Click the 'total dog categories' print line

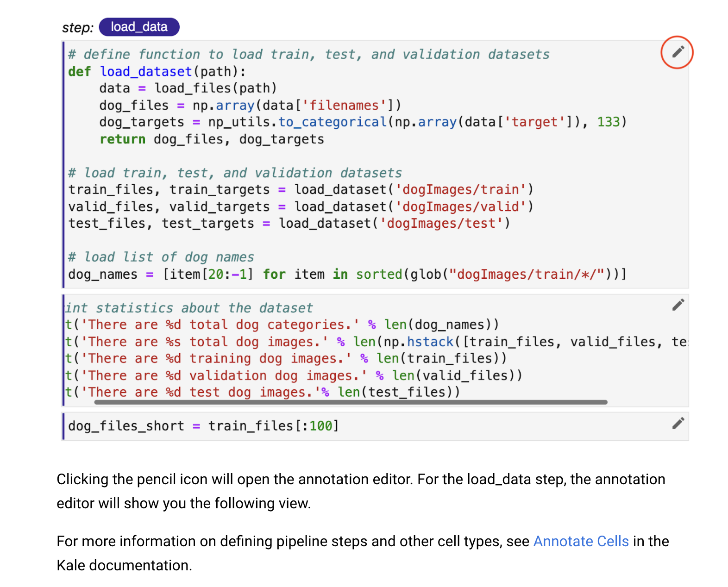pos(282,325)
